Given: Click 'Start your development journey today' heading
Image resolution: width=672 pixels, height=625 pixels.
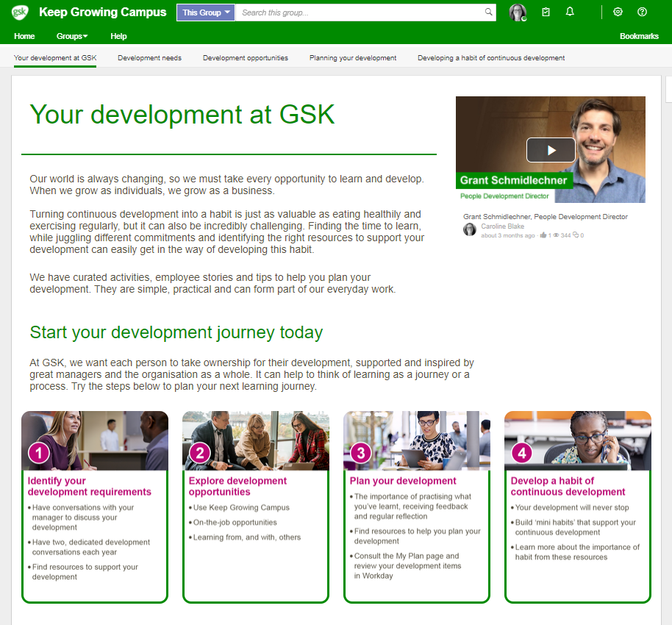Looking at the screenshot, I should [176, 332].
